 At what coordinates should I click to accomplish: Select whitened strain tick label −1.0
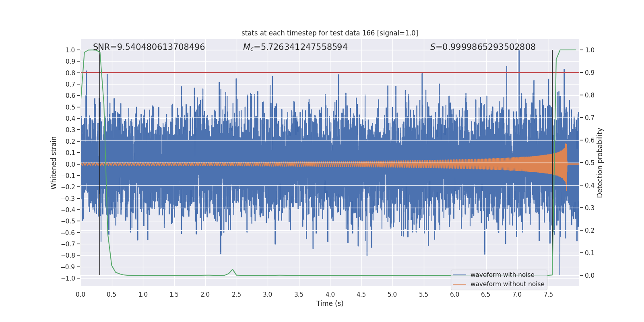[68, 278]
